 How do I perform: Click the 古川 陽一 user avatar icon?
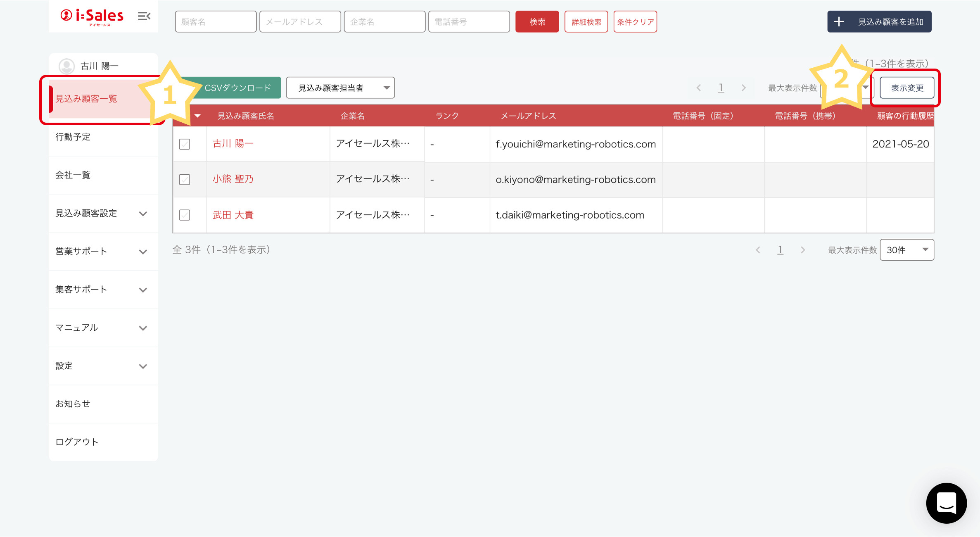66,66
